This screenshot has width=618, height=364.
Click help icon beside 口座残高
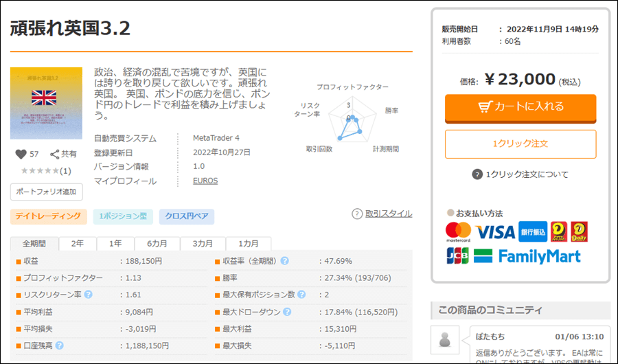coord(60,345)
